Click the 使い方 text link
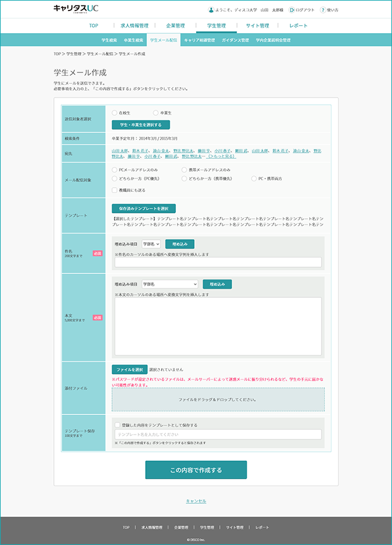Image resolution: width=392 pixels, height=545 pixels. tap(333, 10)
